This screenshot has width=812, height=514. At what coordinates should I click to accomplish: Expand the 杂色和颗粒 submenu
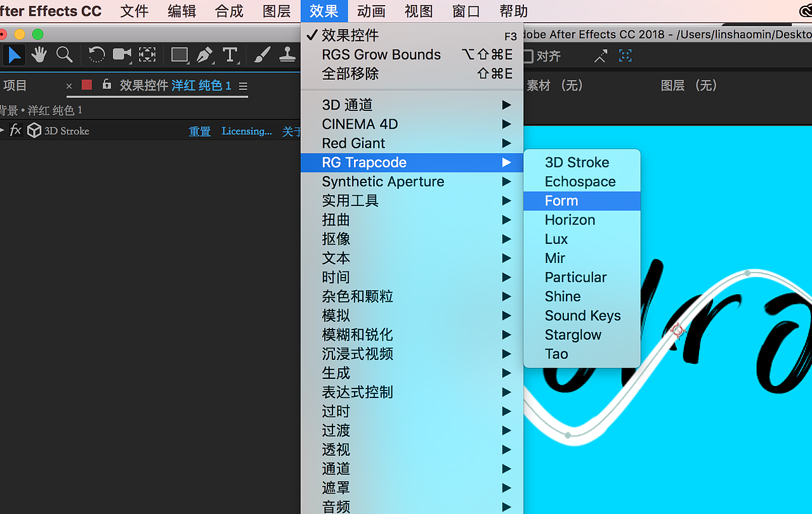click(412, 296)
